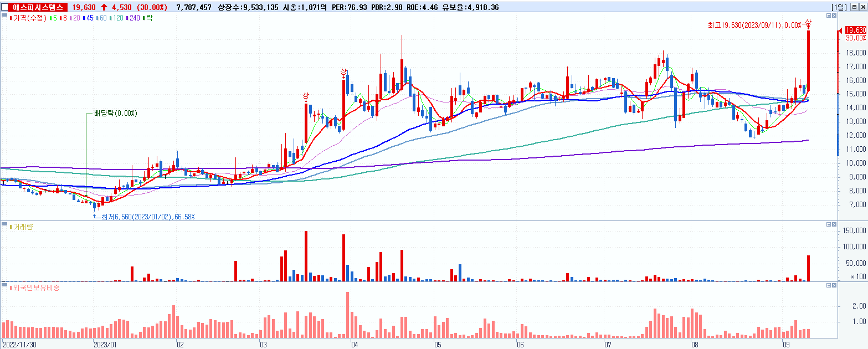Image resolution: width=868 pixels, height=349 pixels.
Task: Click the 2.00 foreign ownership axis label
Action: (x=859, y=306)
